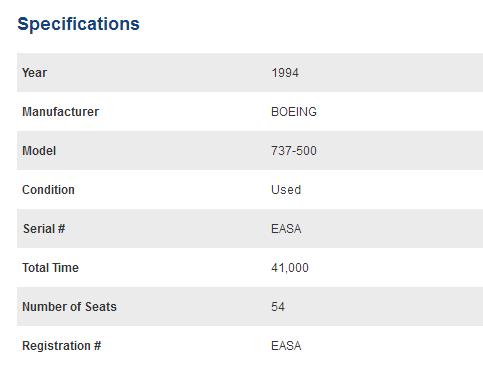This screenshot has width=483, height=380.
Task: Select the Model label
Action: (x=39, y=151)
